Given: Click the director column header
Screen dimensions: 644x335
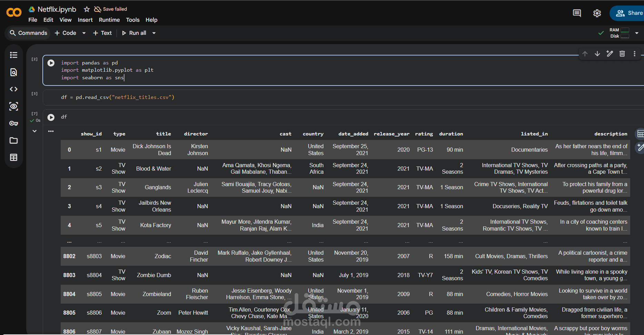Looking at the screenshot, I should pyautogui.click(x=196, y=134).
